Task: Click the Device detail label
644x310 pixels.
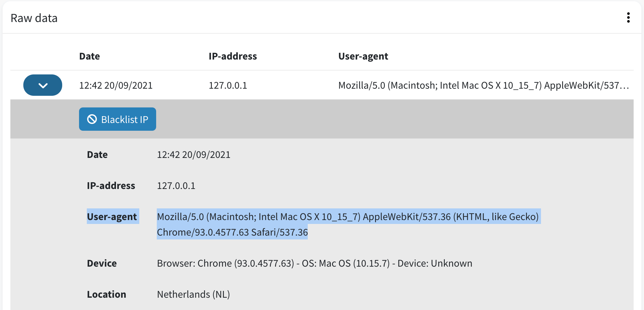Action: tap(102, 263)
